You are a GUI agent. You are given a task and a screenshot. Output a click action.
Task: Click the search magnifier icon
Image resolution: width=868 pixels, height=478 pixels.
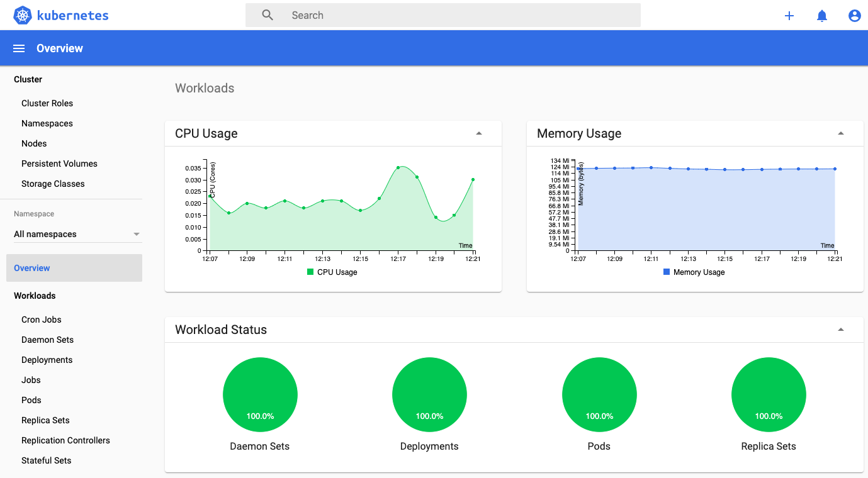coord(267,14)
